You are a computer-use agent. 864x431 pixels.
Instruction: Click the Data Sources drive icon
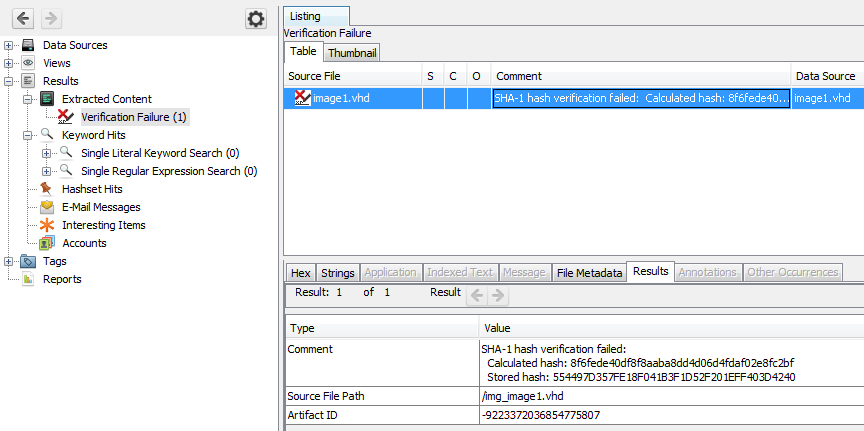tap(28, 45)
